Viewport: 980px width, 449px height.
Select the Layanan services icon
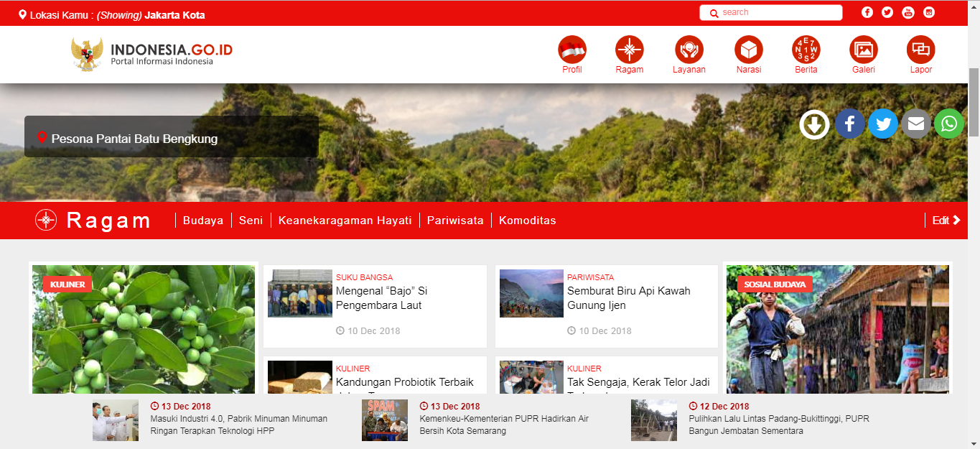[x=689, y=50]
